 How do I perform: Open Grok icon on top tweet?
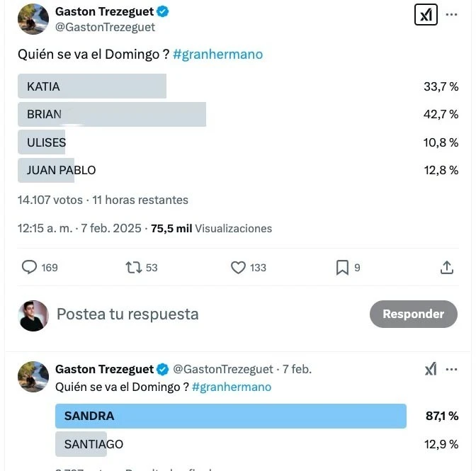pos(426,16)
